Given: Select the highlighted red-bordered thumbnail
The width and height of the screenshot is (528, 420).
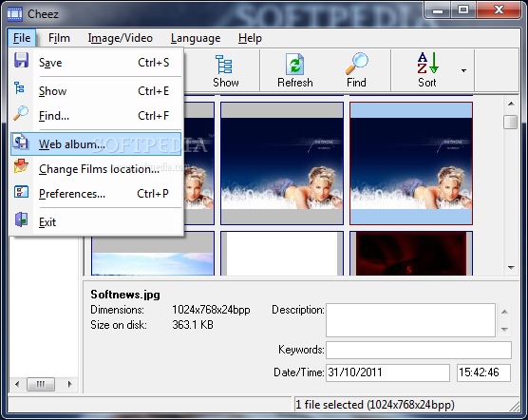Looking at the screenshot, I should (x=411, y=163).
